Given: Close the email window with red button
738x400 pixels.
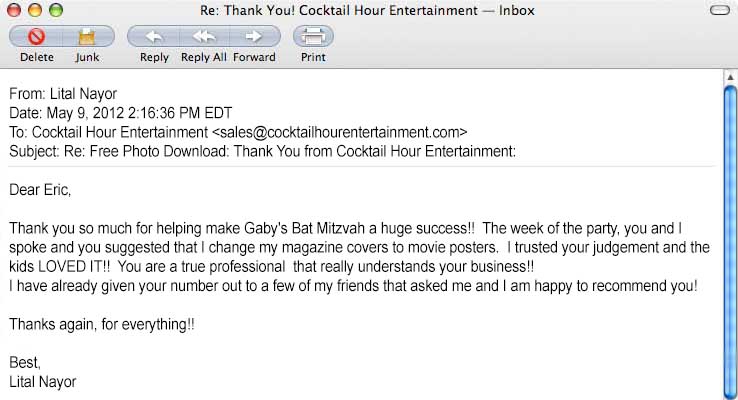Looking at the screenshot, I should [13, 11].
